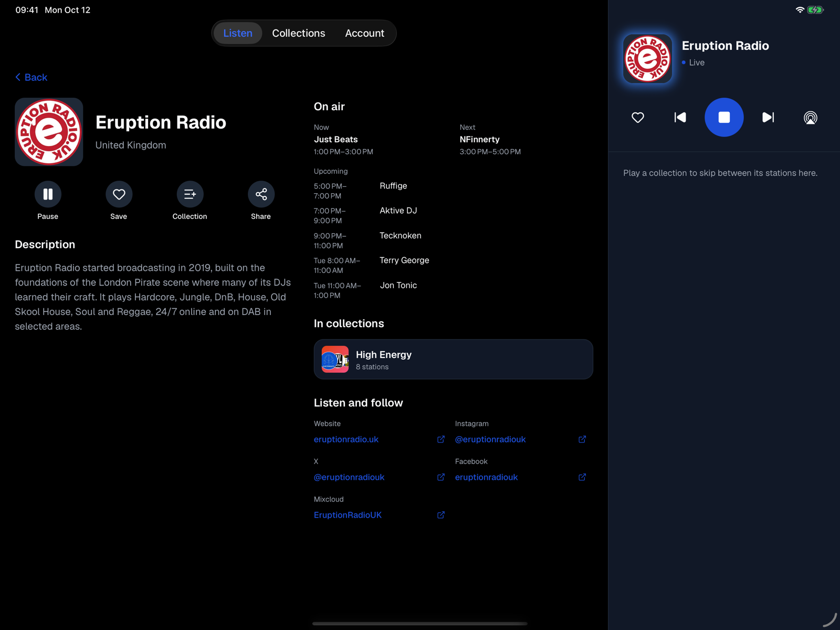Skip to previous station in player

coord(680,117)
